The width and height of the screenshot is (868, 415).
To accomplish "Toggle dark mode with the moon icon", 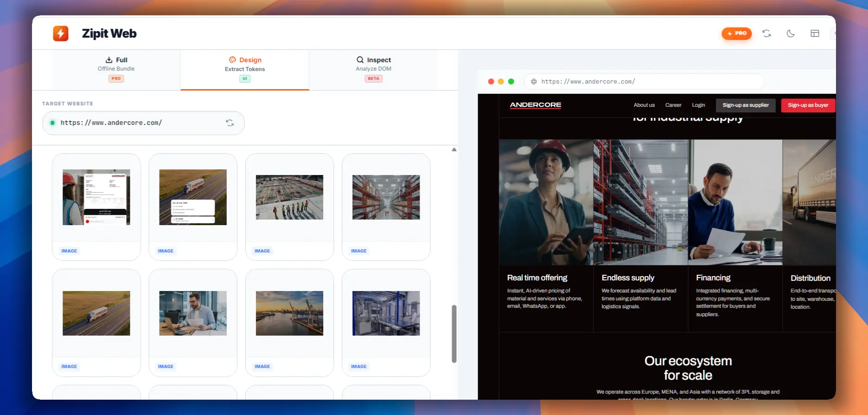I will [791, 33].
